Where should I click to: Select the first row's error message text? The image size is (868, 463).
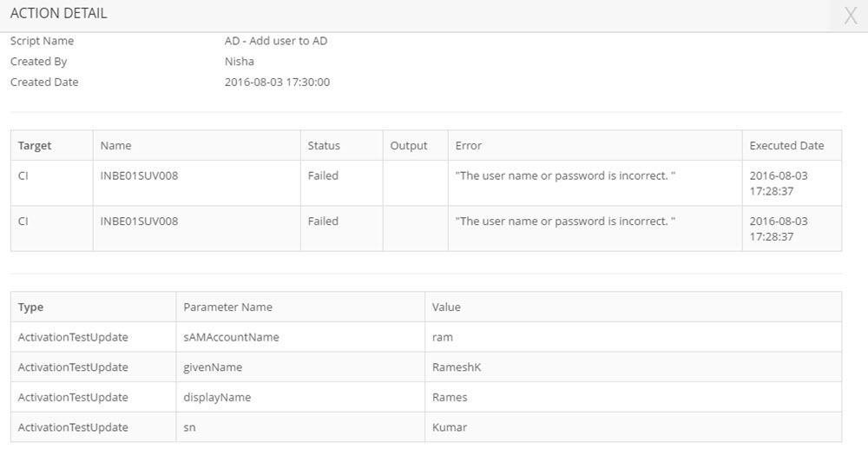[x=565, y=175]
